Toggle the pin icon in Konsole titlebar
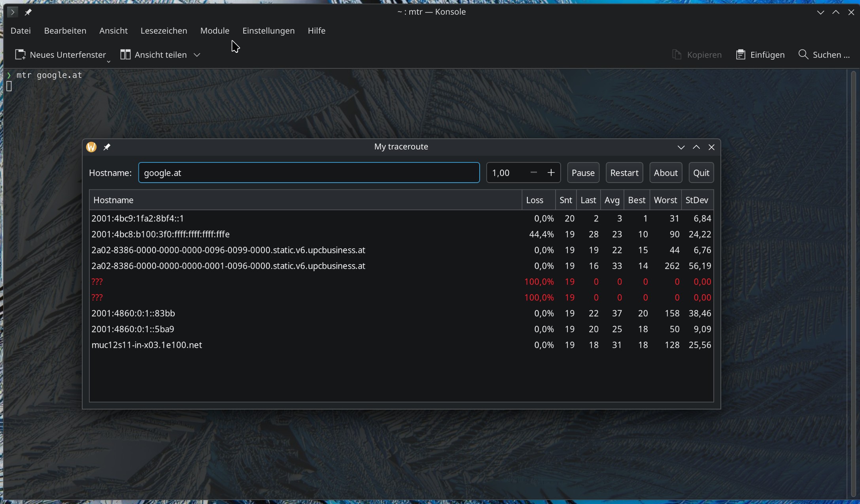Image resolution: width=860 pixels, height=504 pixels. coord(28,12)
